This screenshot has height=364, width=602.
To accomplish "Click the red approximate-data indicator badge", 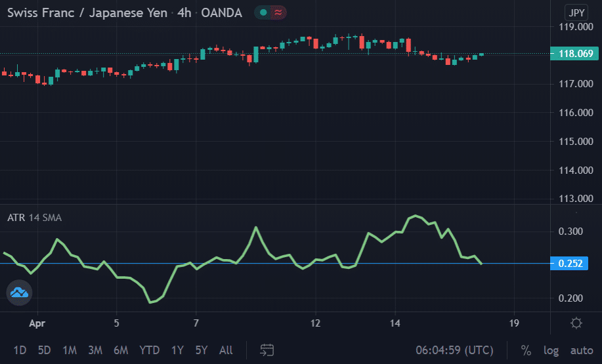I will point(278,12).
